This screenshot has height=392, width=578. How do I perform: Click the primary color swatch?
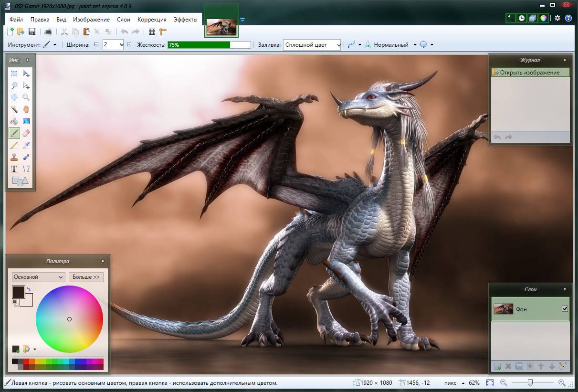click(19, 292)
